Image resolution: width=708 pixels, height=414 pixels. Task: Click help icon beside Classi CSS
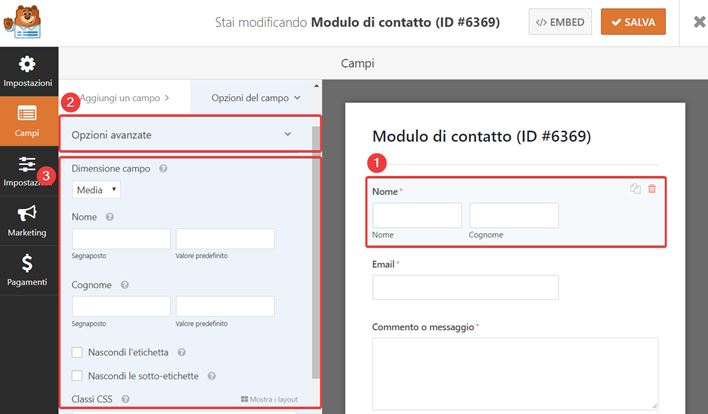coord(126,399)
